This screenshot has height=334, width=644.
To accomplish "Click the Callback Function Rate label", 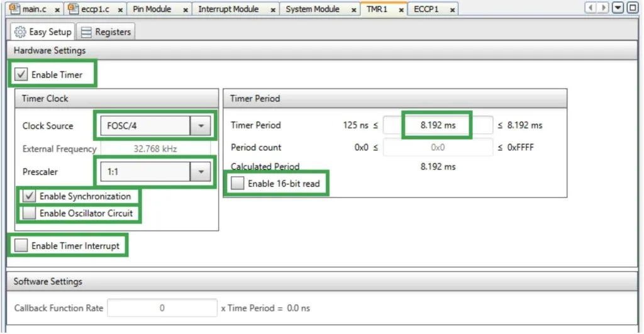I will [x=58, y=308].
